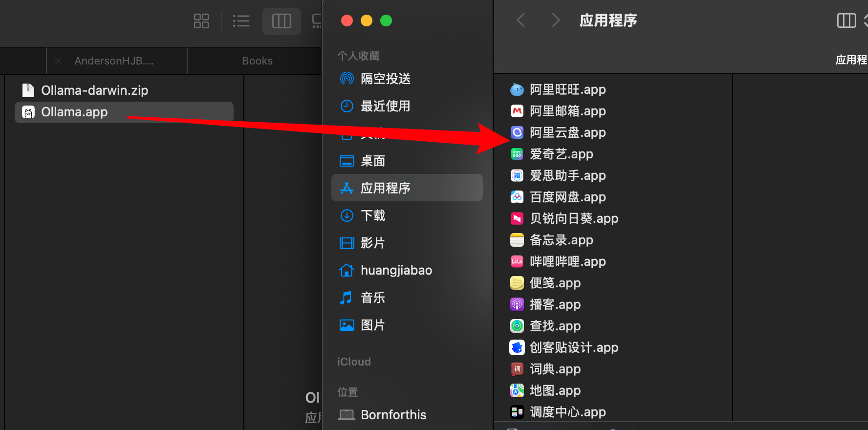Screen dimensions: 868x430
Task: Switch to icon grid view in back window
Action: pyautogui.click(x=201, y=21)
